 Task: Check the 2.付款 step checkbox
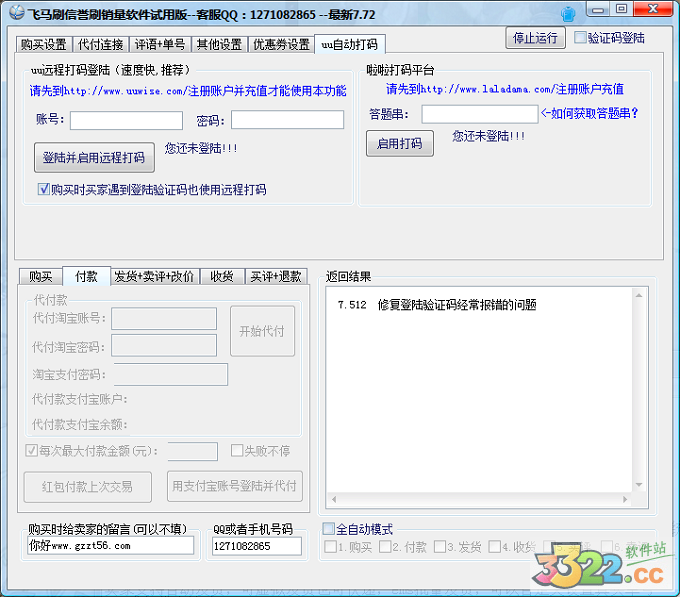[385, 547]
